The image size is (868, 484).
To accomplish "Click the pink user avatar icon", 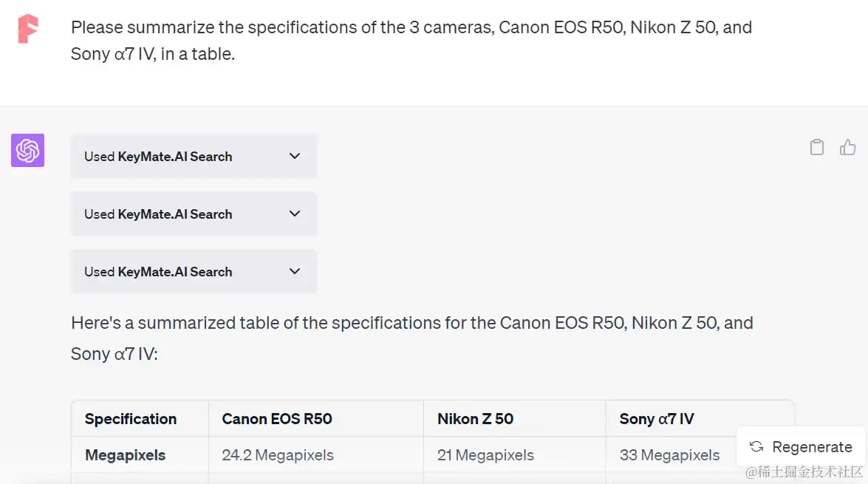I will [27, 29].
